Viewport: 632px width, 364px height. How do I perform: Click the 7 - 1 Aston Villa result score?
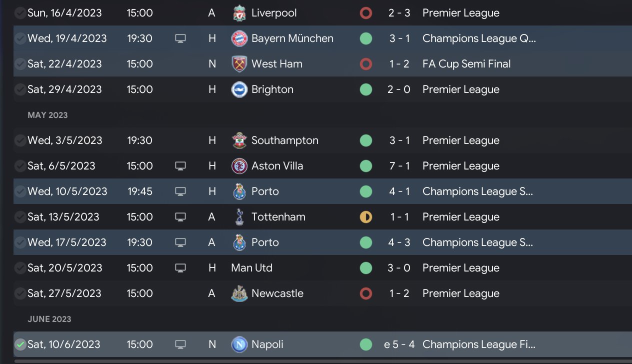click(x=399, y=166)
